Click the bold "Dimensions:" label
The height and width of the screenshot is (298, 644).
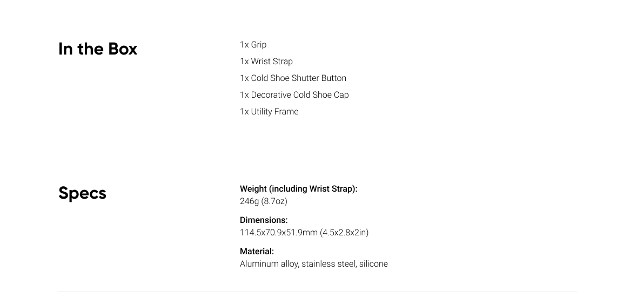[x=264, y=220]
